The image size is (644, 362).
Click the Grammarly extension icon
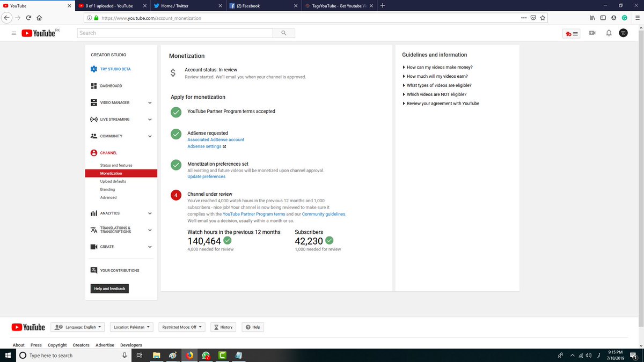pos(625,17)
